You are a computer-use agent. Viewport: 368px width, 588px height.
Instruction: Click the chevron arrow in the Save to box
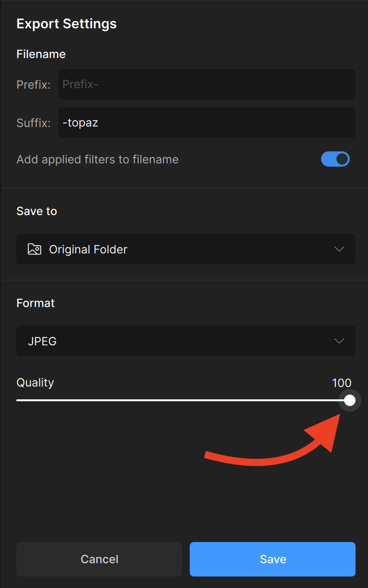(339, 249)
